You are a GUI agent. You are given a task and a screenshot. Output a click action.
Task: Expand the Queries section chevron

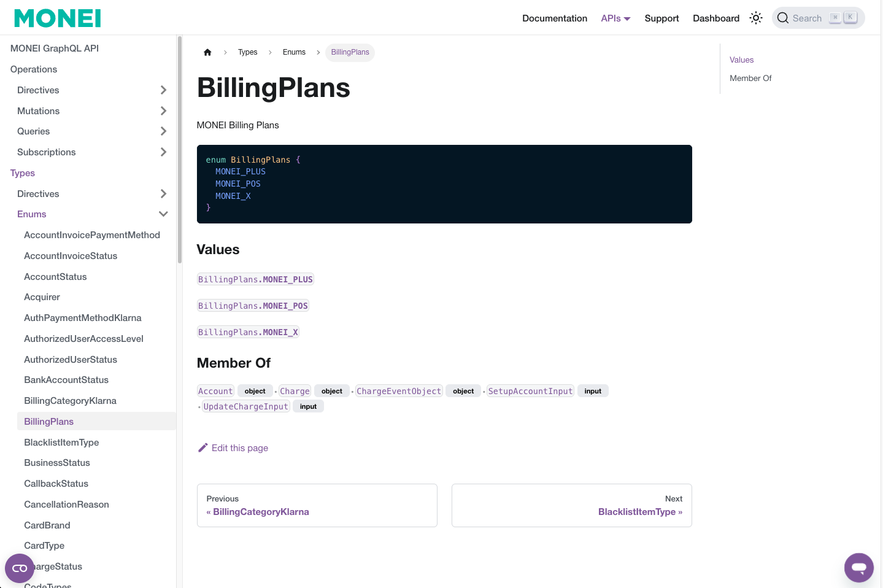point(163,131)
